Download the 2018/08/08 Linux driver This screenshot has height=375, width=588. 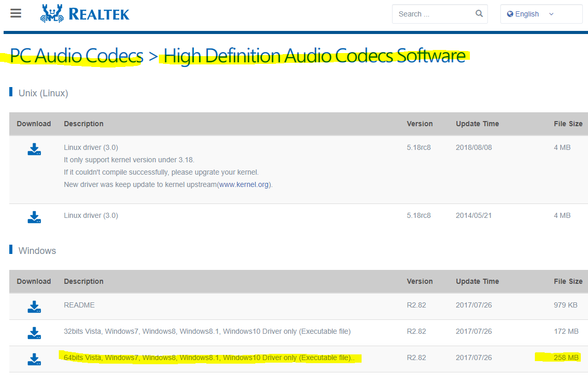[34, 149]
